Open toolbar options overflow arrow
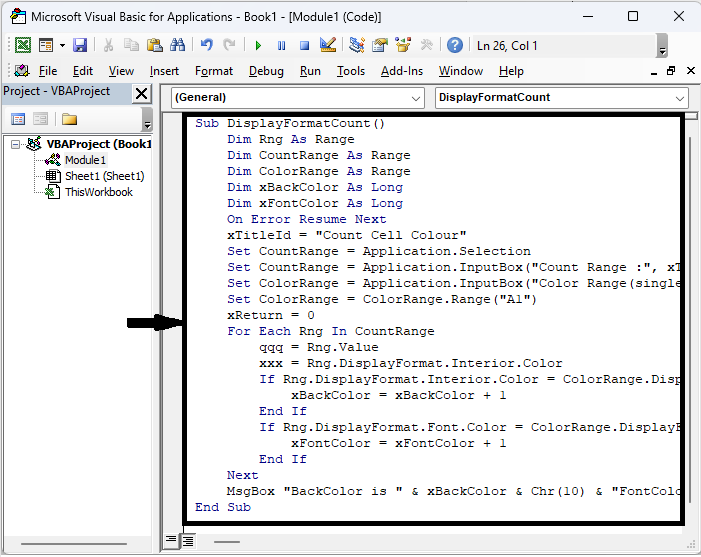This screenshot has width=701, height=557. pos(662,46)
